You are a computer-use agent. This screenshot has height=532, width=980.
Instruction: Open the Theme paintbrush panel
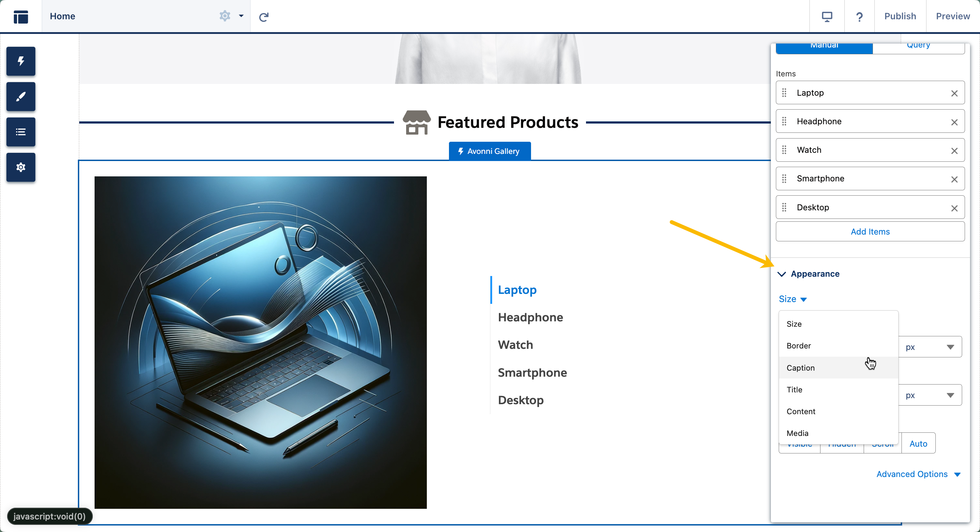[x=21, y=97]
